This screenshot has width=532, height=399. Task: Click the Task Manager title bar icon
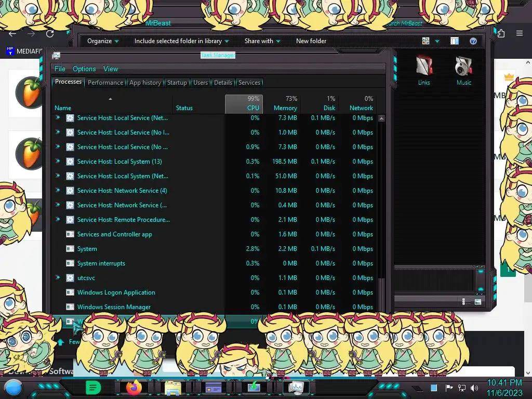56,55
